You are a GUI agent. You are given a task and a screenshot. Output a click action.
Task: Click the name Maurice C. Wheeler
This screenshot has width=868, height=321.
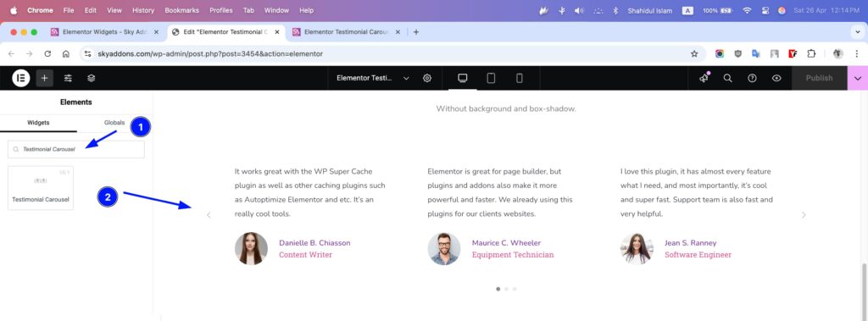[507, 242]
